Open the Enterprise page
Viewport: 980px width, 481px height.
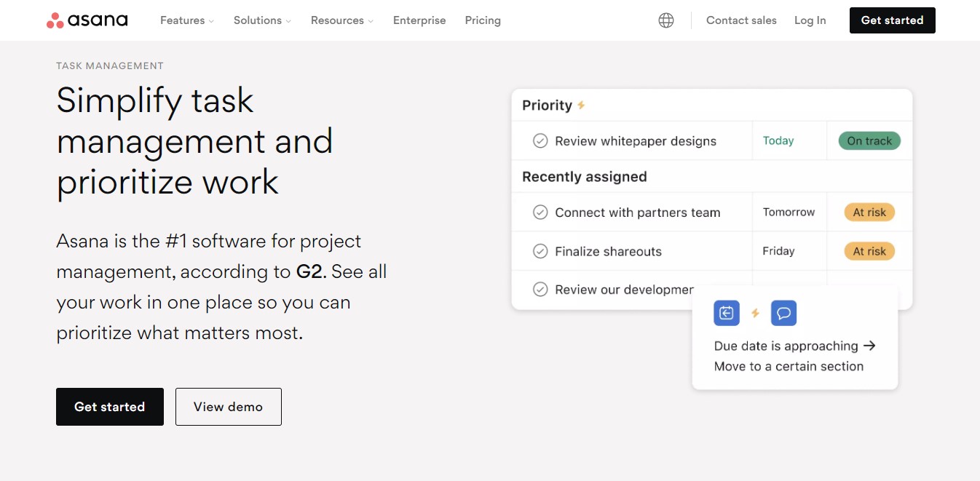point(419,20)
